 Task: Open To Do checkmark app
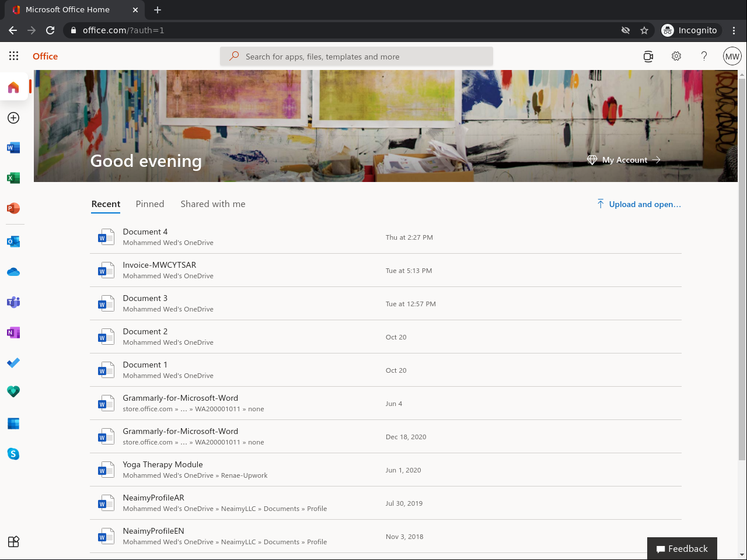point(13,363)
